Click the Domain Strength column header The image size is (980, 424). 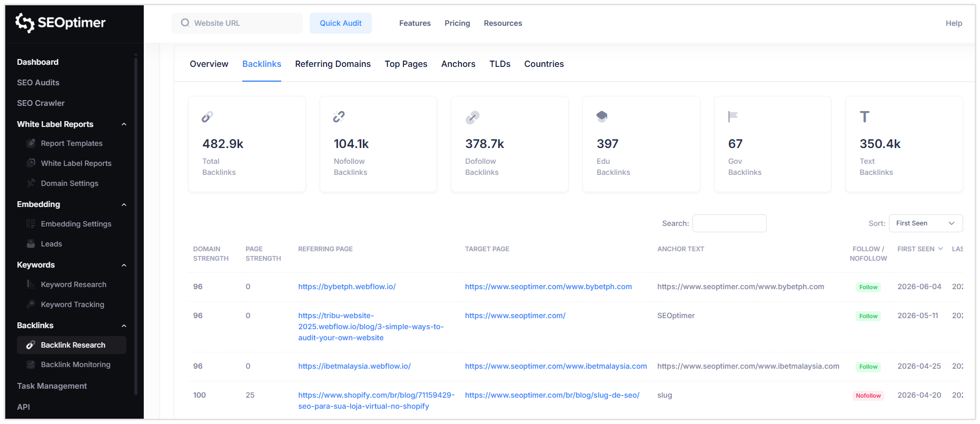tap(211, 254)
